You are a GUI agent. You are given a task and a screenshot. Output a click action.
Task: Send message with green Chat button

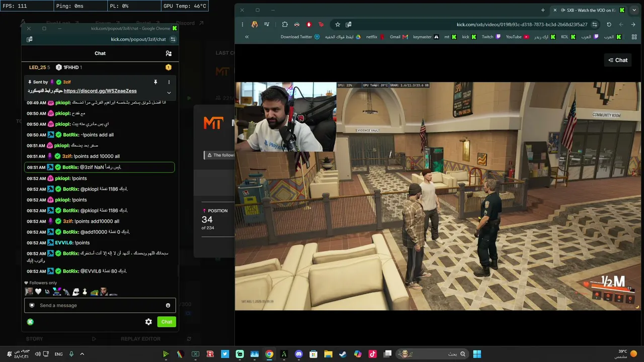tap(167, 322)
